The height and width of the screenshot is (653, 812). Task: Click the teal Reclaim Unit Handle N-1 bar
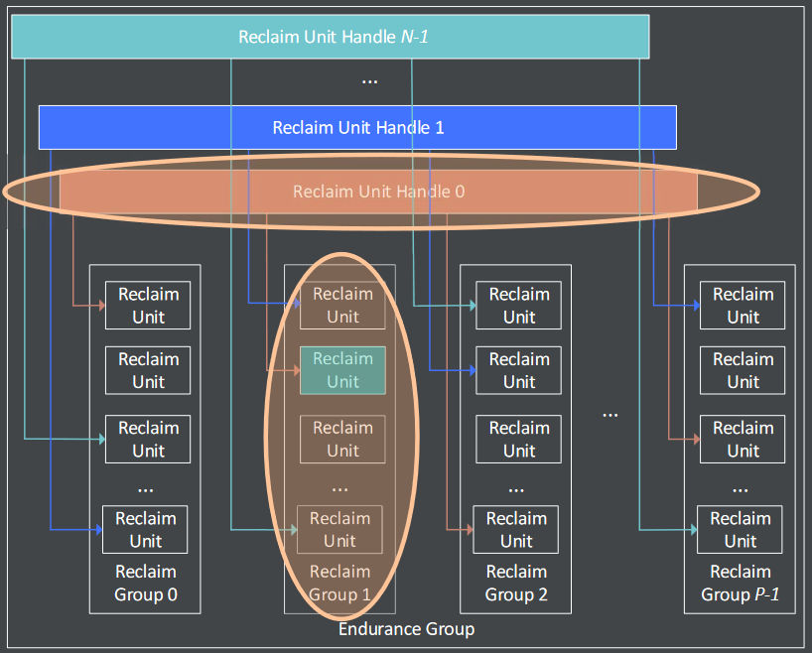tap(330, 38)
